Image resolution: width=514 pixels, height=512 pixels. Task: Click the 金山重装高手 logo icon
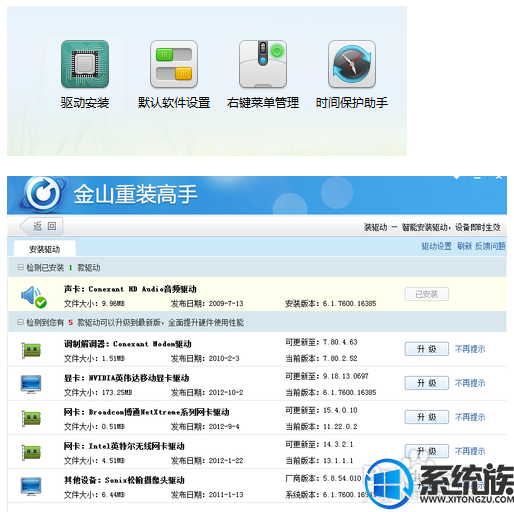tap(43, 194)
